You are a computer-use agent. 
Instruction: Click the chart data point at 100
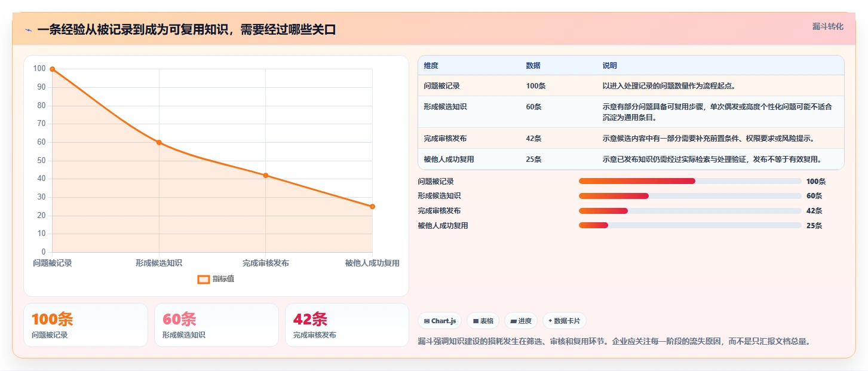pos(53,69)
